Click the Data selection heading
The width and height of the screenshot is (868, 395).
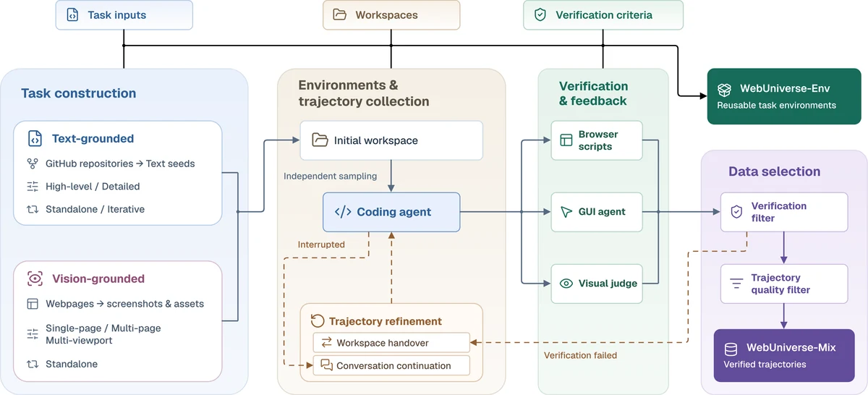(x=774, y=171)
